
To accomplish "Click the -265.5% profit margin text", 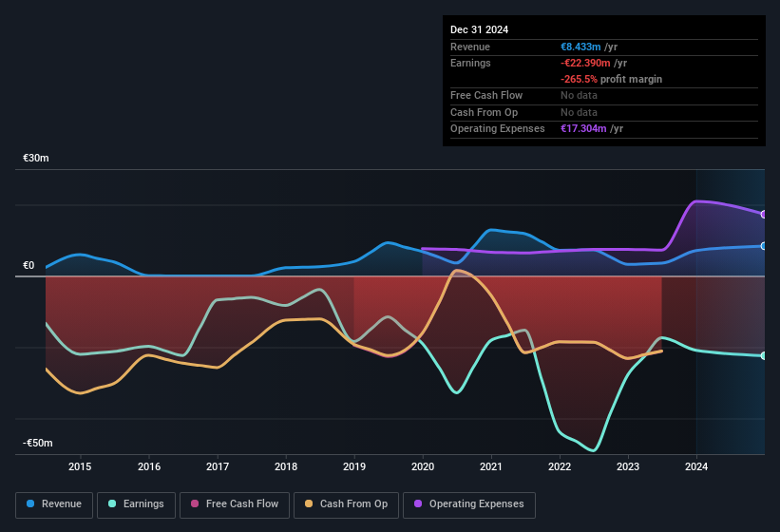I will pyautogui.click(x=612, y=79).
